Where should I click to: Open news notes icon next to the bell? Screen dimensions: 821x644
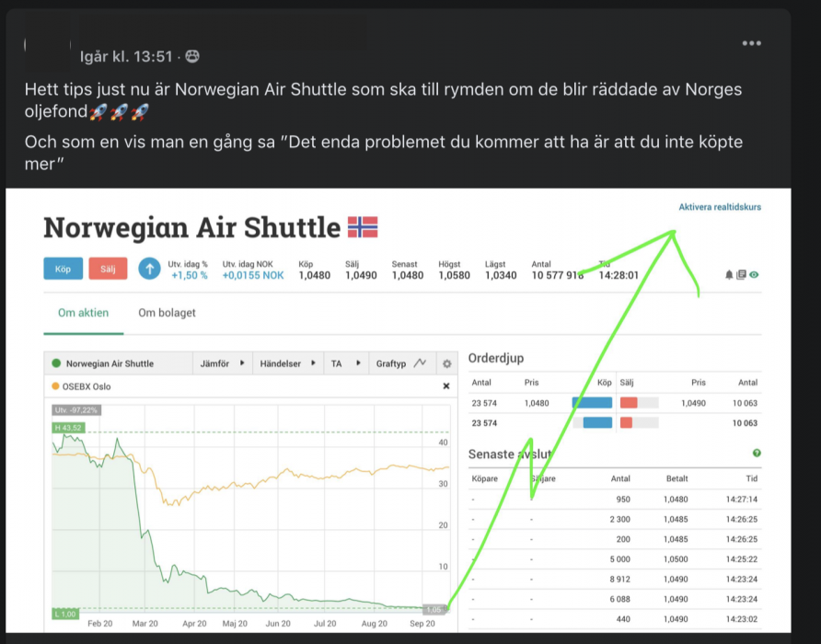pyautogui.click(x=742, y=273)
